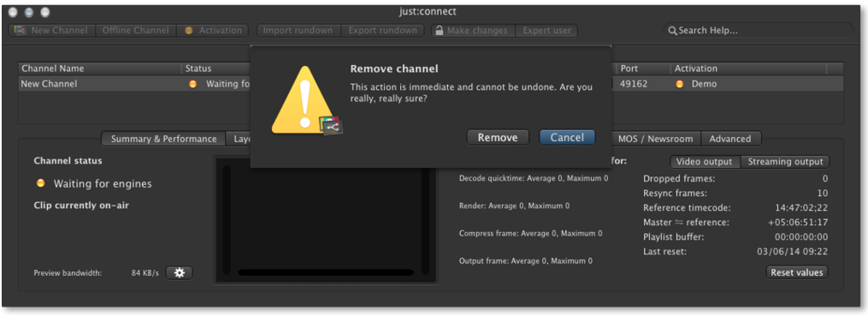Select the Video output segment
Image resolution: width=868 pixels, height=316 pixels.
(x=706, y=162)
